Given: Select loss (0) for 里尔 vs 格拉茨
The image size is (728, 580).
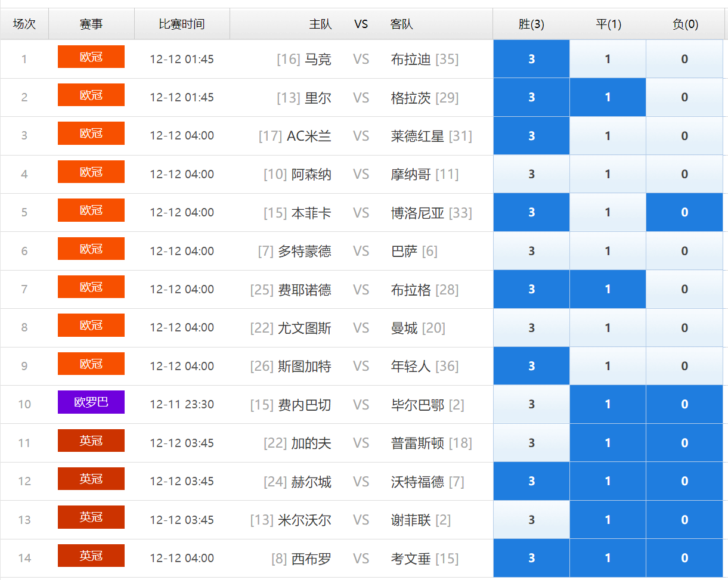Looking at the screenshot, I should point(684,97).
